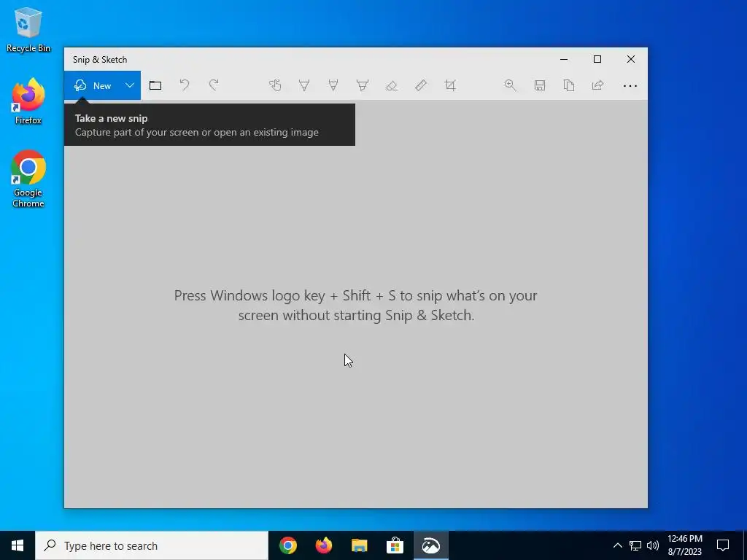Screen dimensions: 747x560
Task: Maximize the Snip & Sketch window
Action: [x=597, y=59]
